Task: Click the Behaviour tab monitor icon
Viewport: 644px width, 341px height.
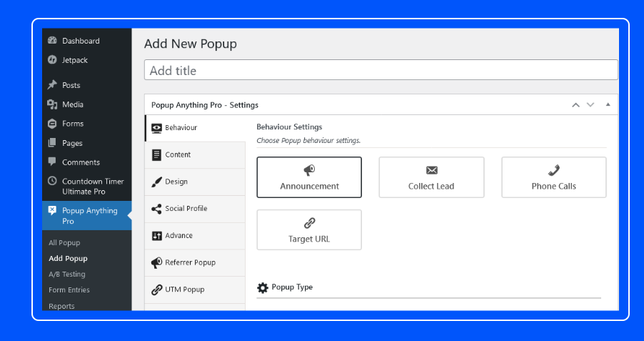Action: pos(156,128)
